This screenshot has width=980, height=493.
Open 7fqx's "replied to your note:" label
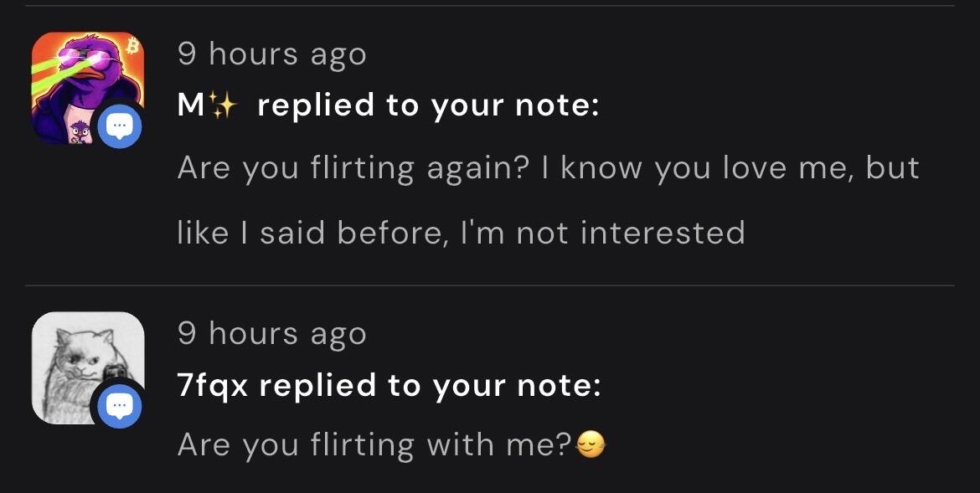[430, 386]
